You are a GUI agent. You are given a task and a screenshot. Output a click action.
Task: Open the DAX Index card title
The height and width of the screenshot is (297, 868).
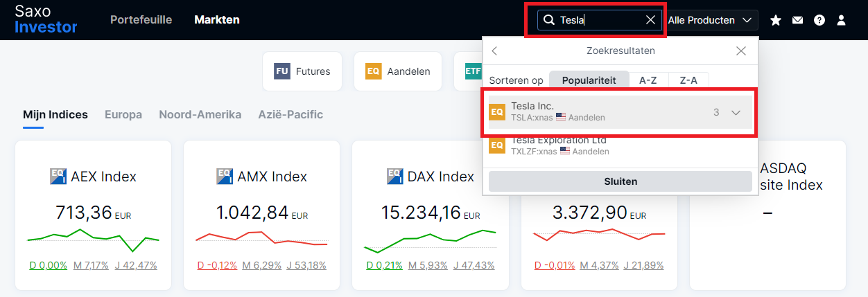click(x=441, y=177)
